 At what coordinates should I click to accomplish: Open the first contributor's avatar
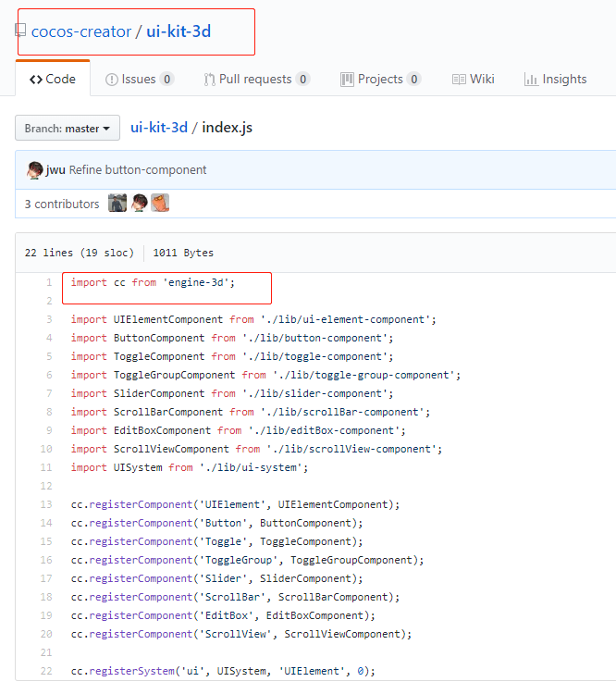click(x=117, y=204)
